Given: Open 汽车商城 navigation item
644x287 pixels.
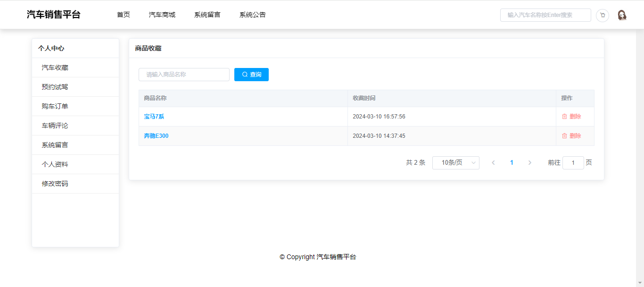Looking at the screenshot, I should pyautogui.click(x=162, y=15).
